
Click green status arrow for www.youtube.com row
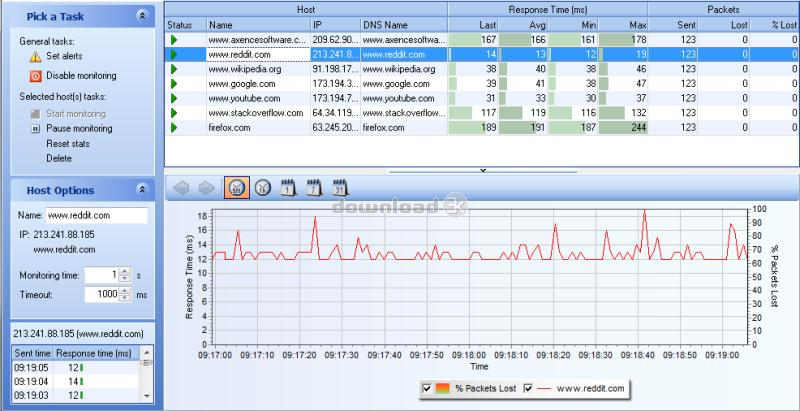pyautogui.click(x=174, y=98)
